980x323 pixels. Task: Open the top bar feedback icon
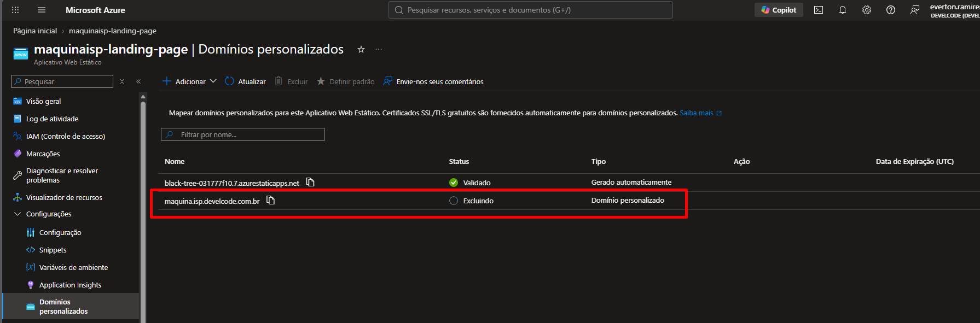coord(915,10)
